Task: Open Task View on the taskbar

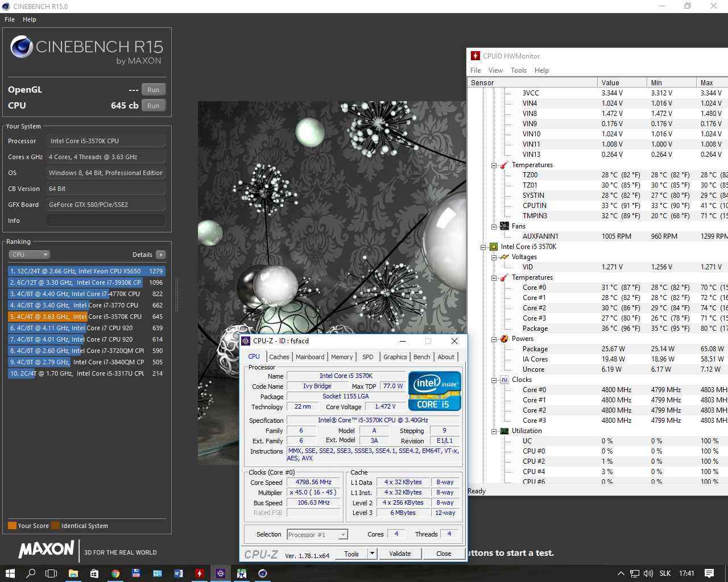Action: [51, 573]
